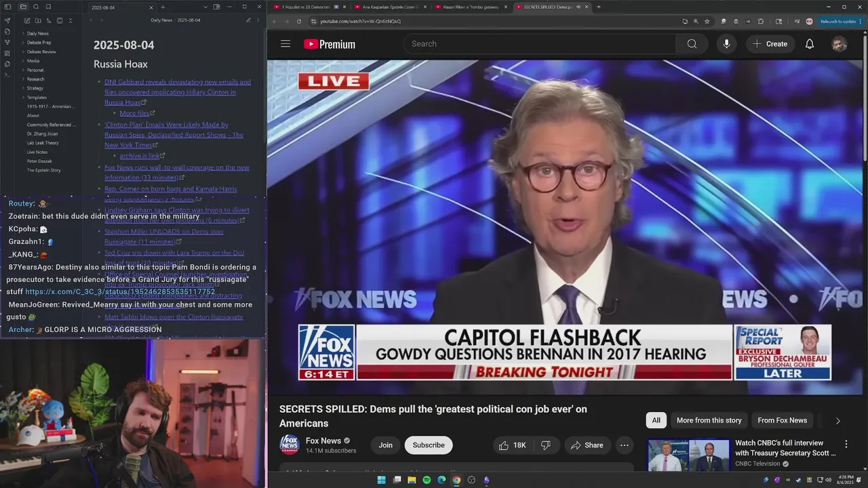Open 'More files' link in note
The image size is (868, 488).
click(134, 113)
